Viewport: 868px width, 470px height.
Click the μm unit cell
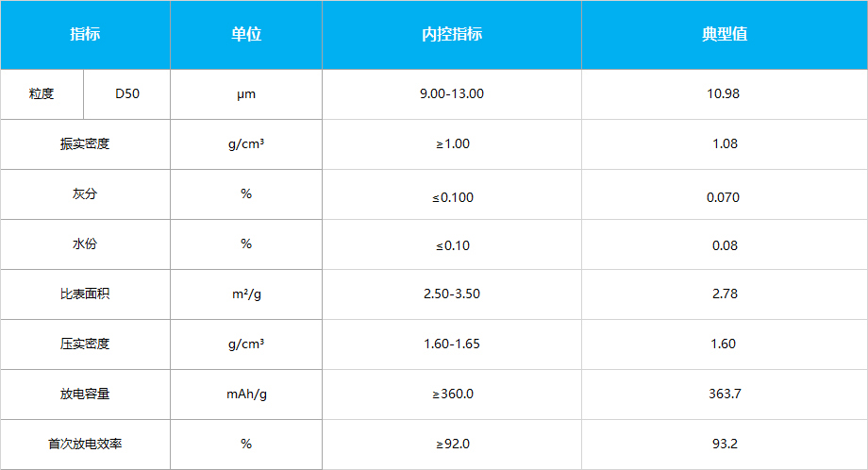click(246, 94)
